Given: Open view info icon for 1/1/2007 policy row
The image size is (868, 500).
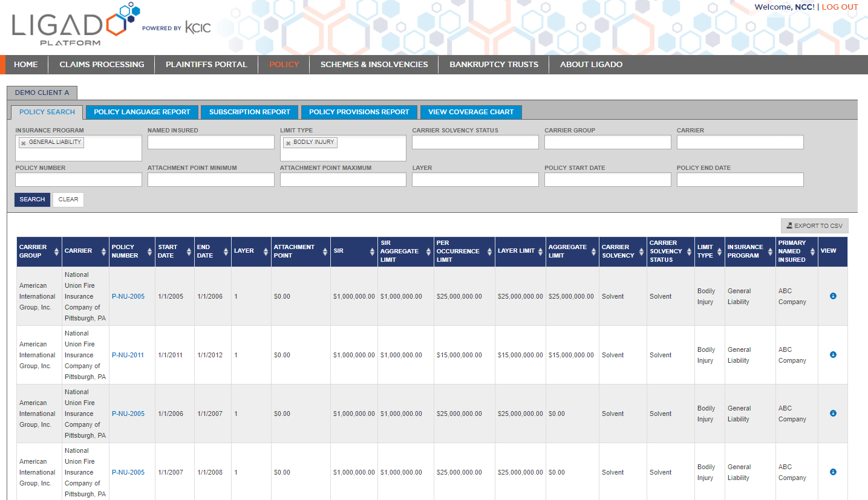Looking at the screenshot, I should pyautogui.click(x=833, y=472).
